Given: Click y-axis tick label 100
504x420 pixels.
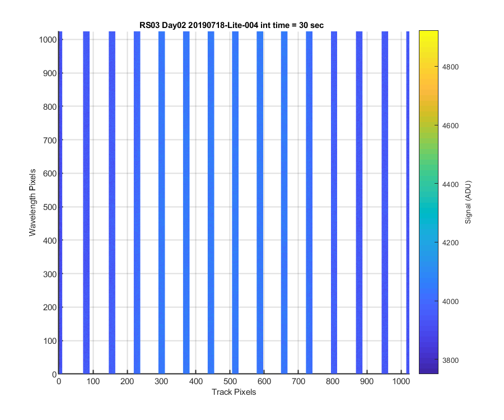Looking at the screenshot, I should coord(50,341).
